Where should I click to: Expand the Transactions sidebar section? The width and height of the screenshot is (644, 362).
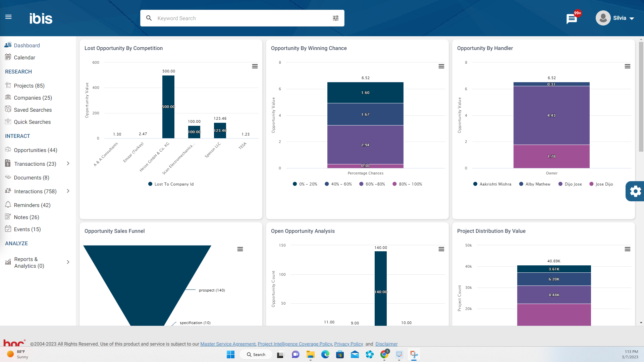pyautogui.click(x=68, y=163)
